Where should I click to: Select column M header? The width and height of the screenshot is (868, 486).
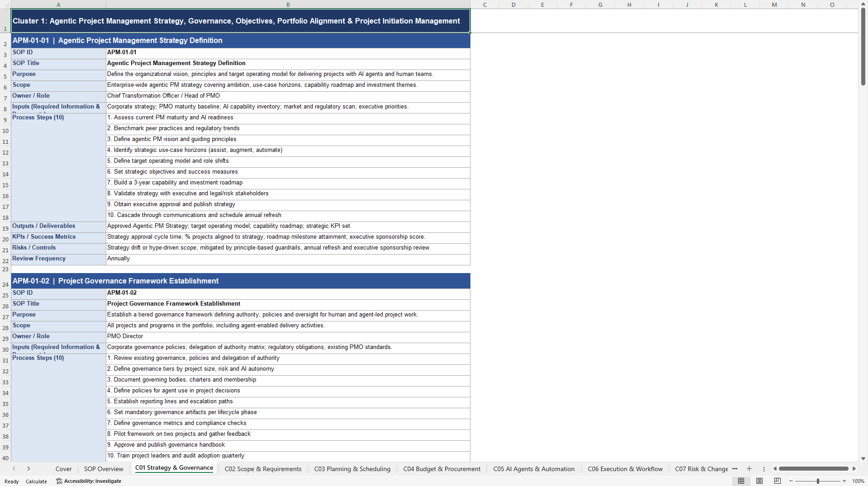774,5
